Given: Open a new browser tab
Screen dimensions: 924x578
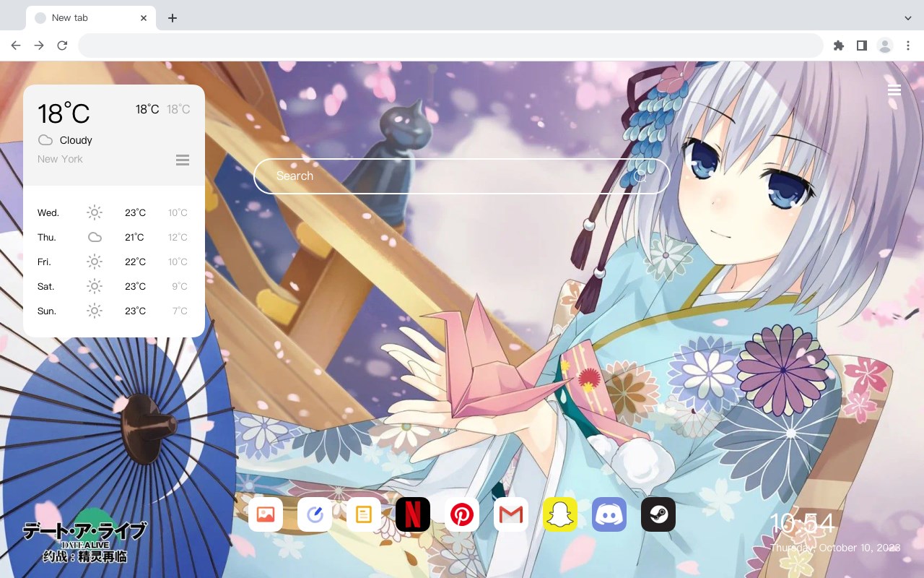Looking at the screenshot, I should [x=172, y=18].
